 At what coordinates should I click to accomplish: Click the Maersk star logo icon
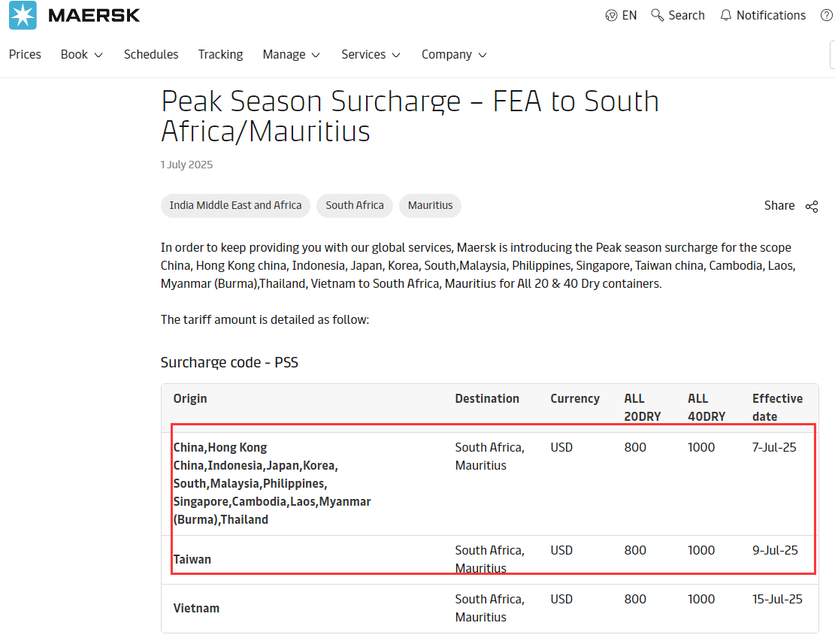23,15
